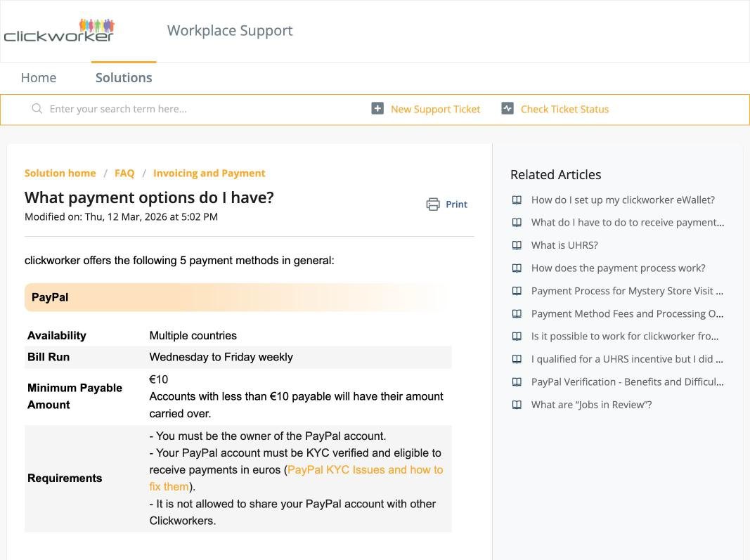This screenshot has width=750, height=560.
Task: Open article 'What are Jobs in Review?'
Action: 591,405
